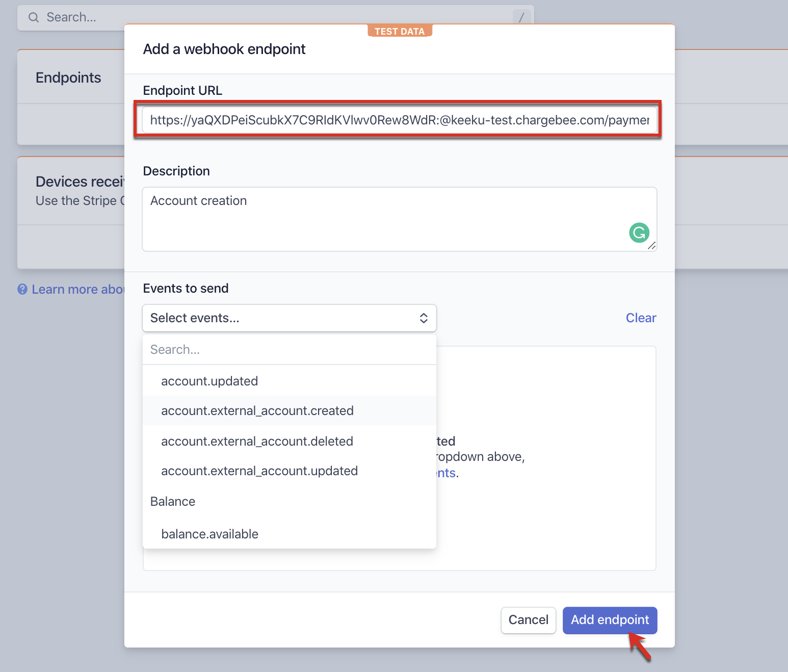The image size is (788, 672).
Task: Click the help question mark icon
Action: click(x=22, y=289)
